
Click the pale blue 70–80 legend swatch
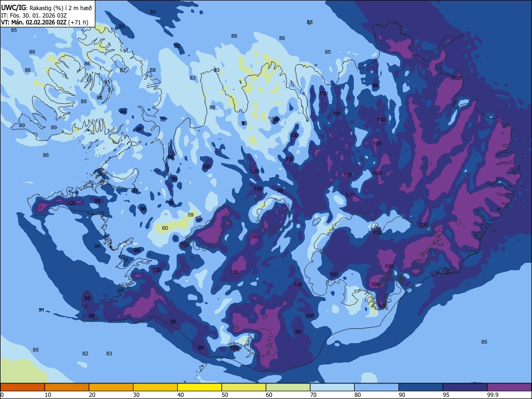pyautogui.click(x=332, y=387)
